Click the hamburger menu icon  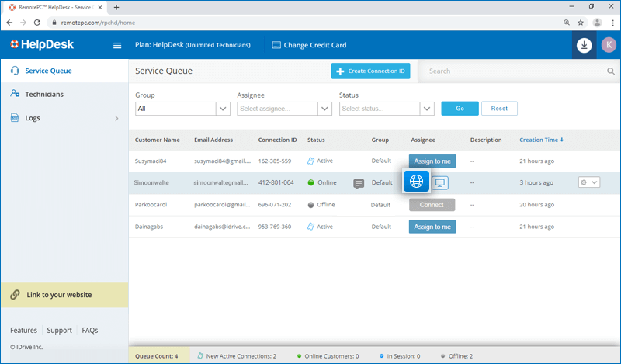pos(117,45)
